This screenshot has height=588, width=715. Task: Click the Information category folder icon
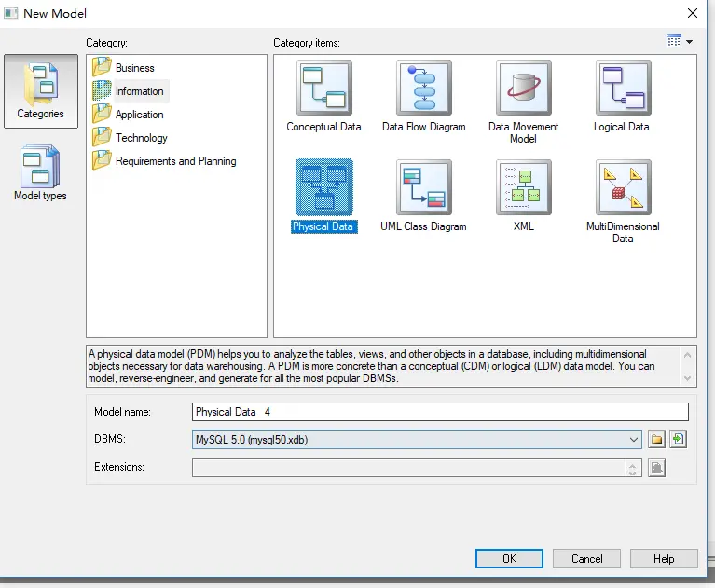coord(102,90)
